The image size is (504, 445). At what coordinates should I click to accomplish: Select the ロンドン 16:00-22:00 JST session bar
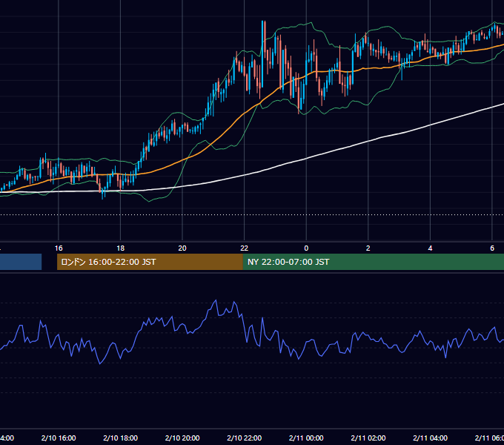tap(150, 262)
